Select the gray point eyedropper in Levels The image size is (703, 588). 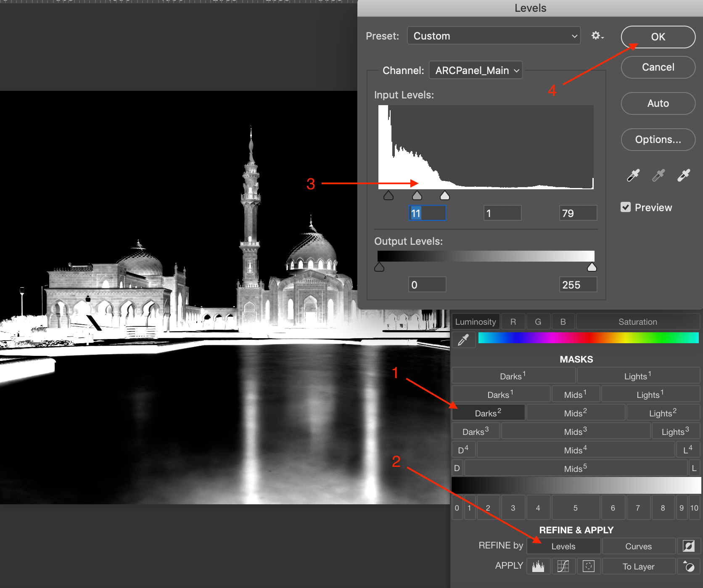pos(658,175)
